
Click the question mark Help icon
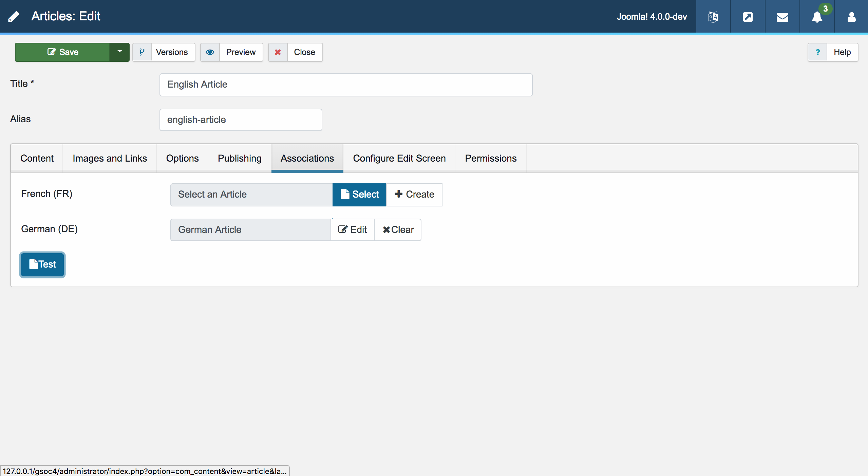point(817,52)
